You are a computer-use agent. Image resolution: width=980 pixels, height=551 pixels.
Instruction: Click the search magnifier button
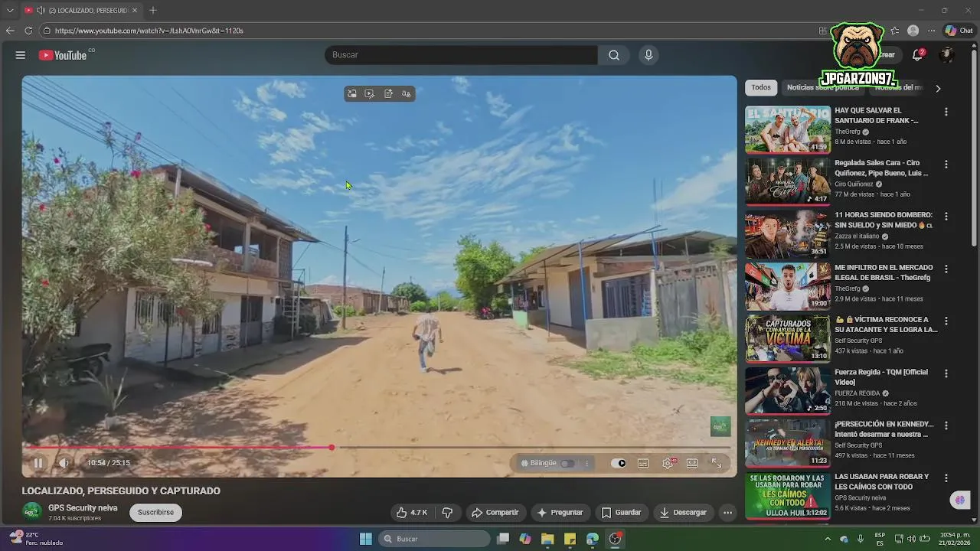pyautogui.click(x=614, y=55)
